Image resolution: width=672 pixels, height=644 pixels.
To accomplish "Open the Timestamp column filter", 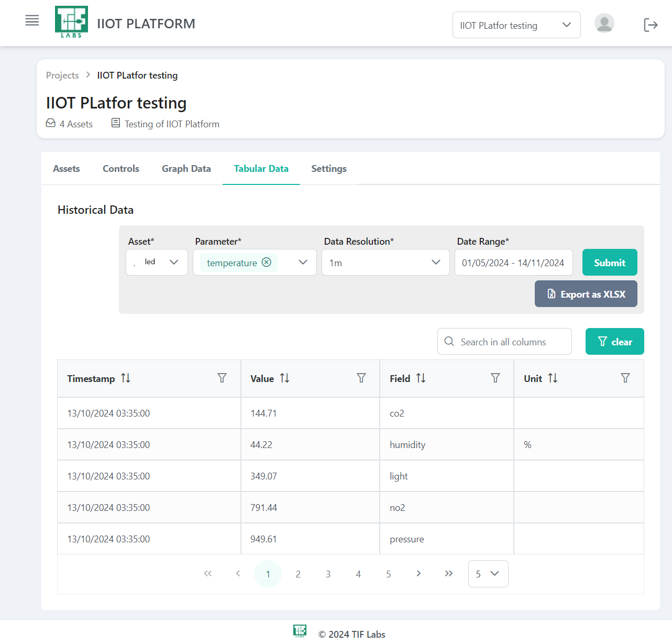I will click(222, 378).
